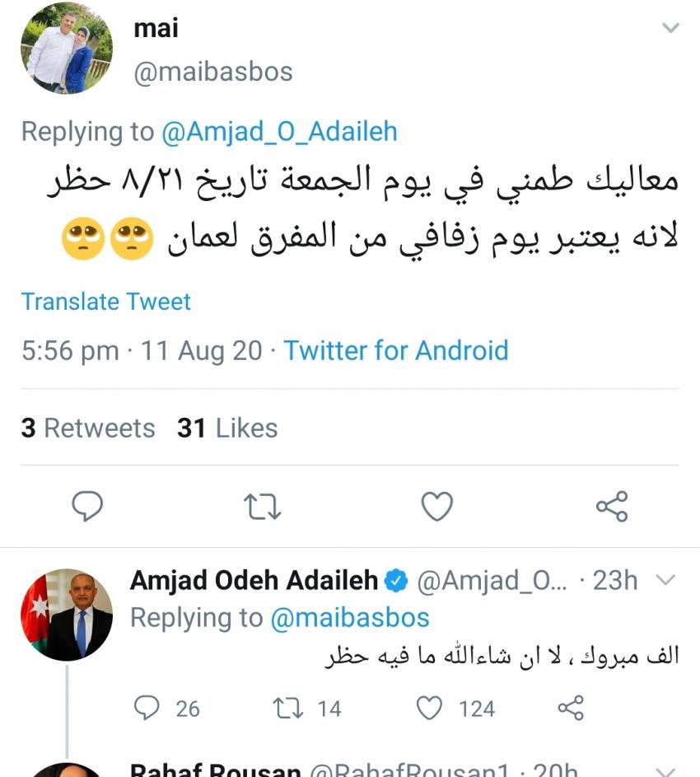Open options chevron on mai's tweet
This screenshot has height=777, width=700.
pyautogui.click(x=671, y=28)
